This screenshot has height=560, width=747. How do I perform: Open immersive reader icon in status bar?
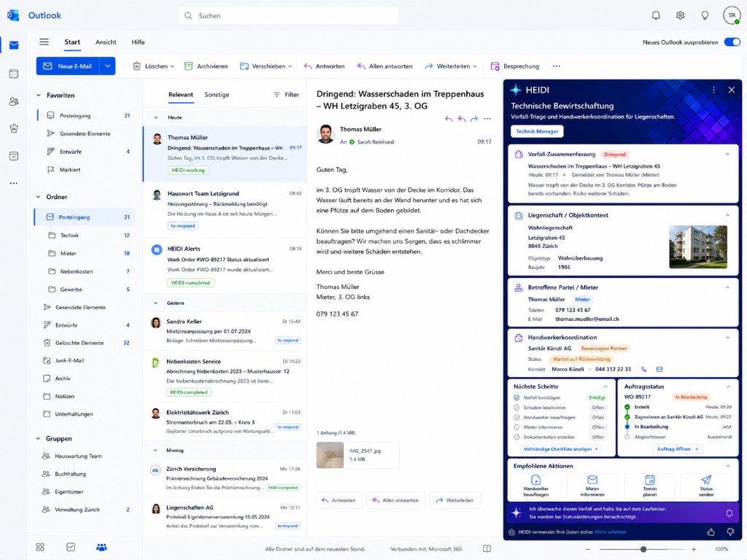click(487, 549)
